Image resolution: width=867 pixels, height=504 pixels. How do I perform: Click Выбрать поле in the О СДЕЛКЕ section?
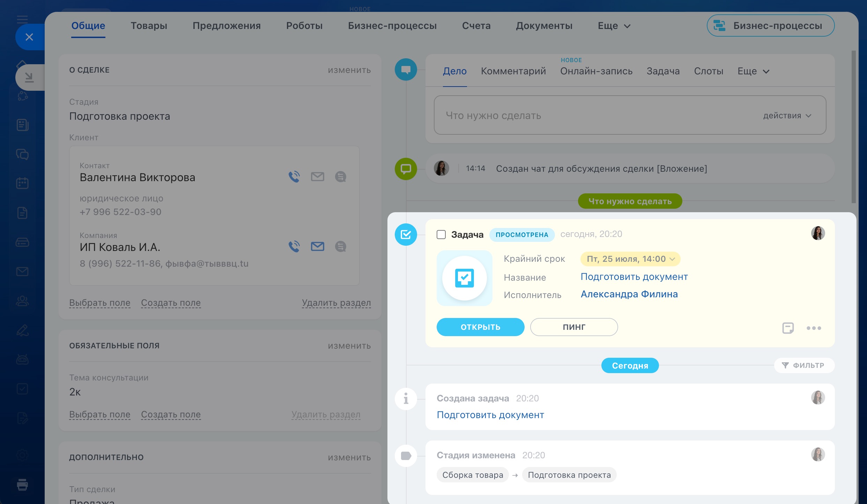100,303
